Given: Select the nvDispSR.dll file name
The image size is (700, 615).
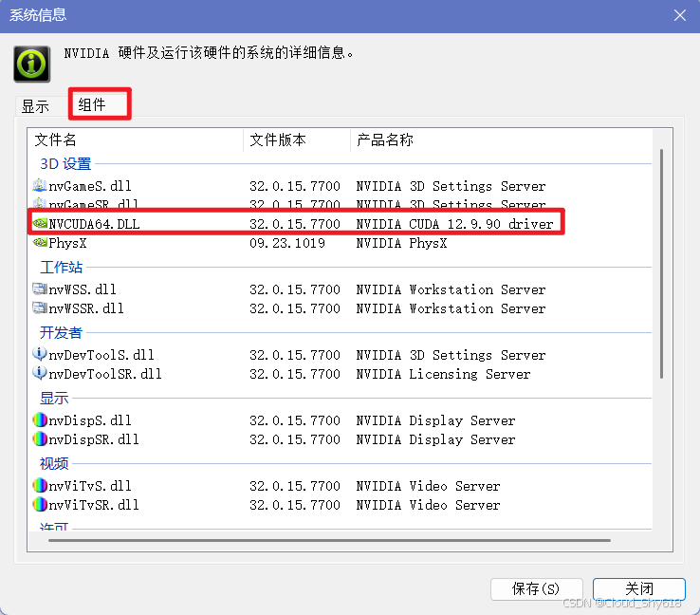Looking at the screenshot, I should click(94, 439).
